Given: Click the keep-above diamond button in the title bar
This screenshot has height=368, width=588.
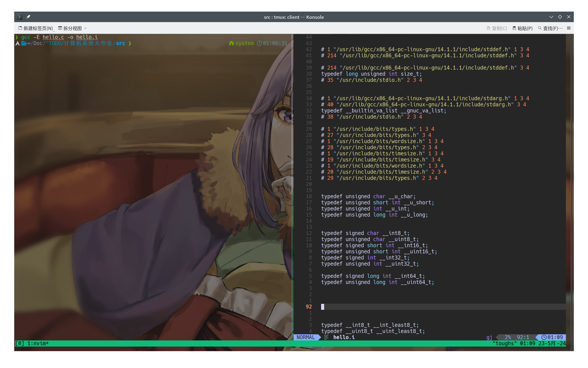Looking at the screenshot, I should tap(560, 17).
